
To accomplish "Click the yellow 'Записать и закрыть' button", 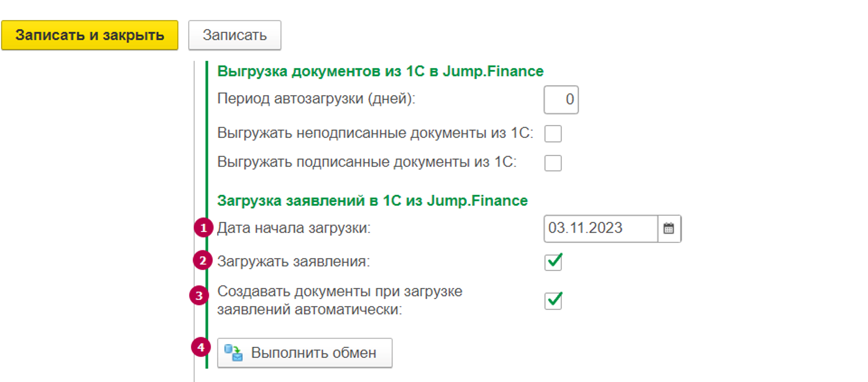I will [90, 35].
